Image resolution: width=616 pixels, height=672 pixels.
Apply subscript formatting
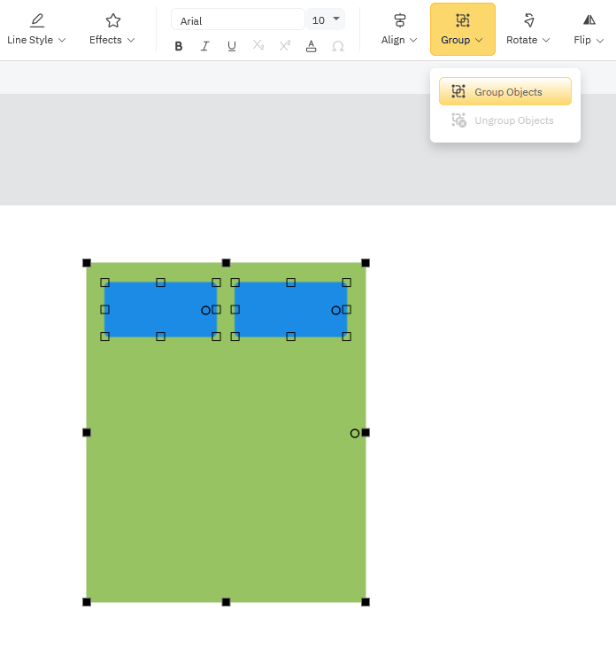tap(258, 45)
